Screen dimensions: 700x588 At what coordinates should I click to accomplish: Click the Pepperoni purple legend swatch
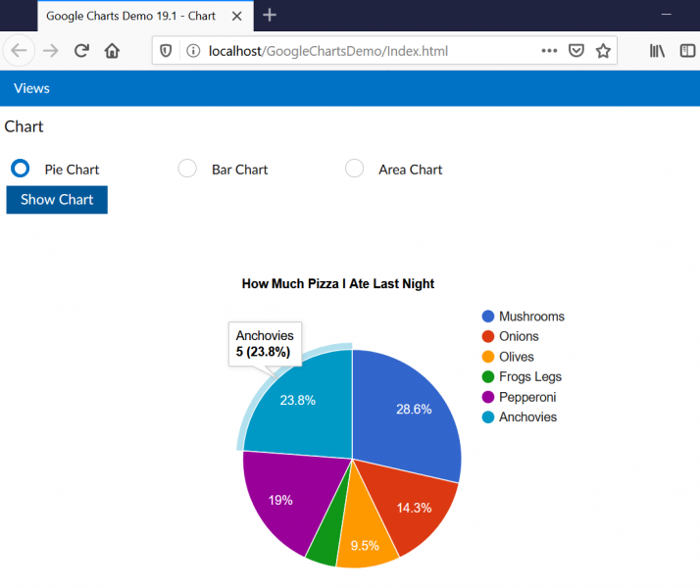[488, 397]
